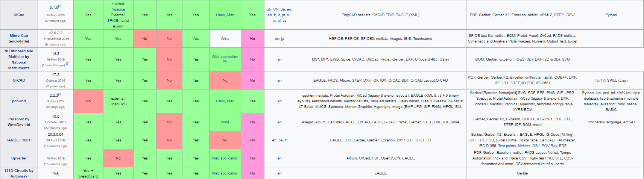Select the 15 May 2020 date
This screenshot has width=644, height=179.
coord(56,15)
